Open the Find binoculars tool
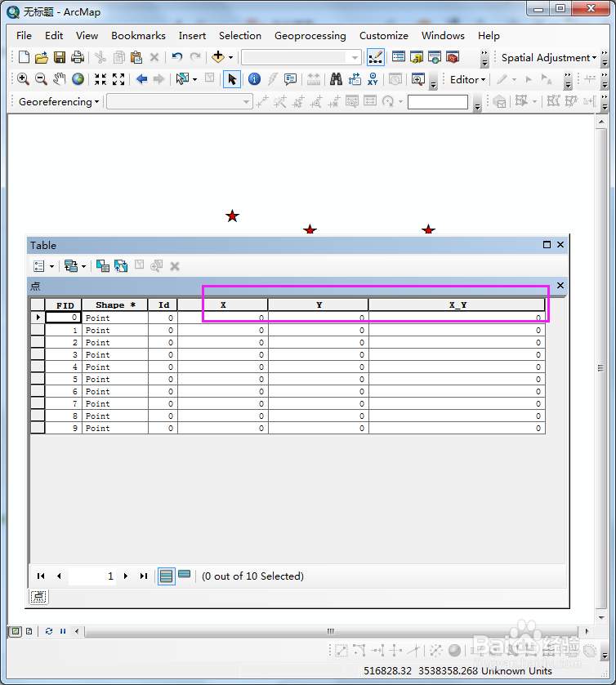Viewport: 616px width, 685px height. 336,79
